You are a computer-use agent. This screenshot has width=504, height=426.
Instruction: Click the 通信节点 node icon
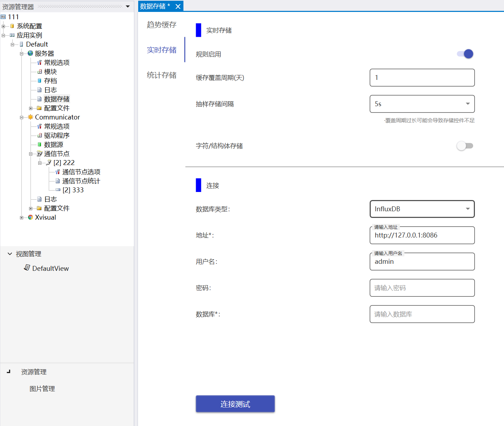pyautogui.click(x=40, y=153)
